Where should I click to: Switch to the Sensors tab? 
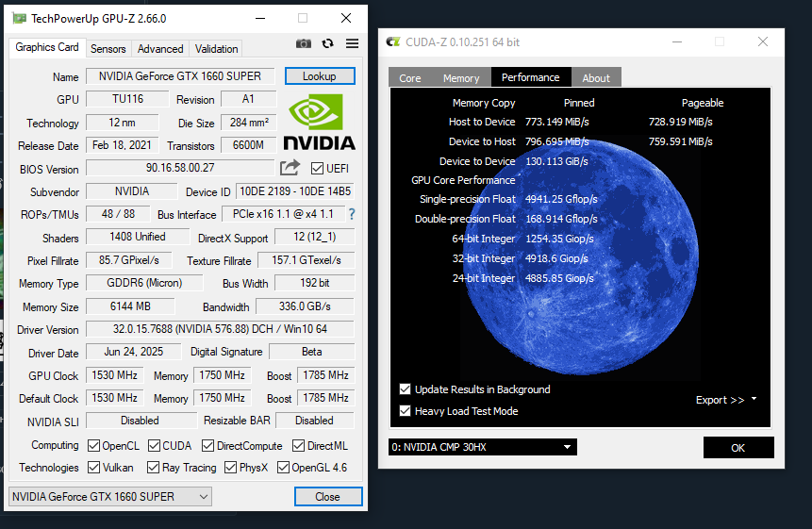(x=108, y=49)
